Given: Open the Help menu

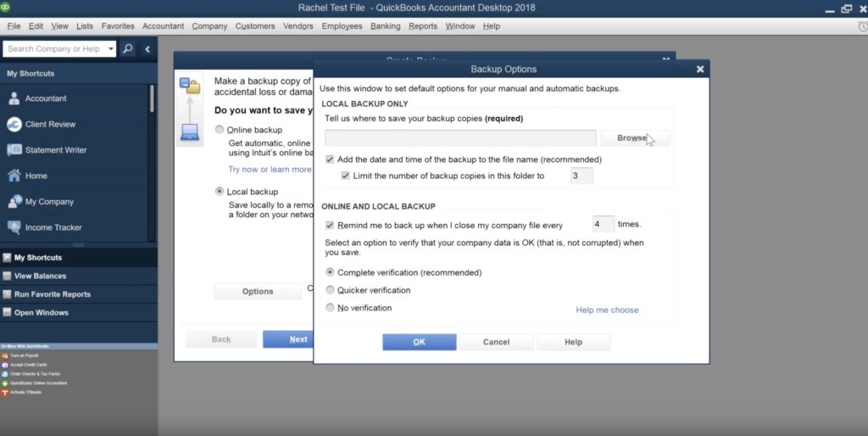Looking at the screenshot, I should tap(491, 26).
